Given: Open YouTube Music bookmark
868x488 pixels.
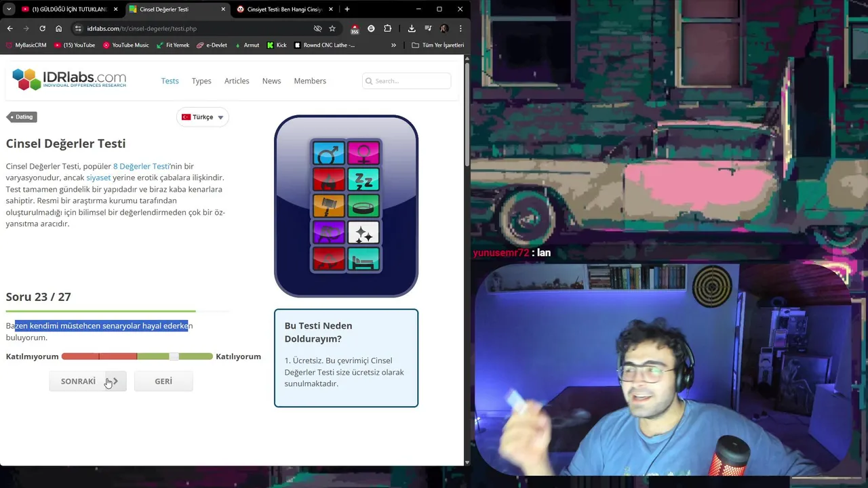Looking at the screenshot, I should [x=126, y=45].
